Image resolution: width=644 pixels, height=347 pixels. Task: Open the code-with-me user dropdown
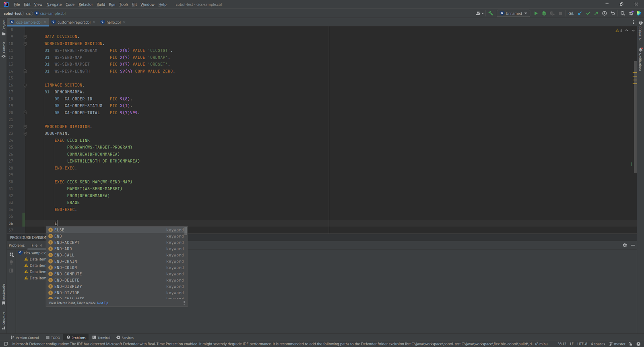[480, 13]
